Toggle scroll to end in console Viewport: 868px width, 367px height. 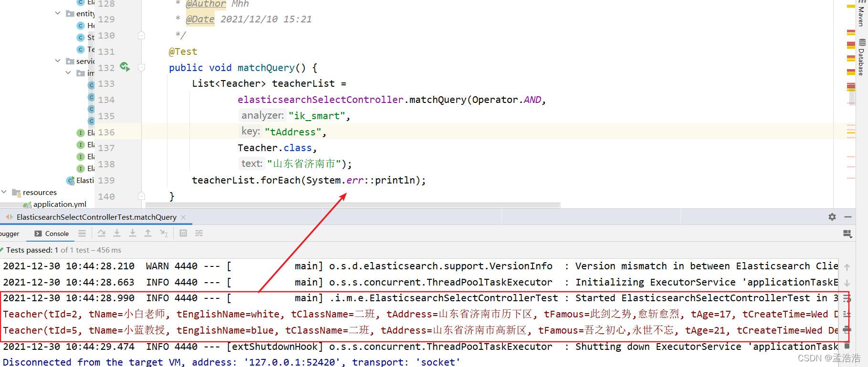(x=847, y=314)
